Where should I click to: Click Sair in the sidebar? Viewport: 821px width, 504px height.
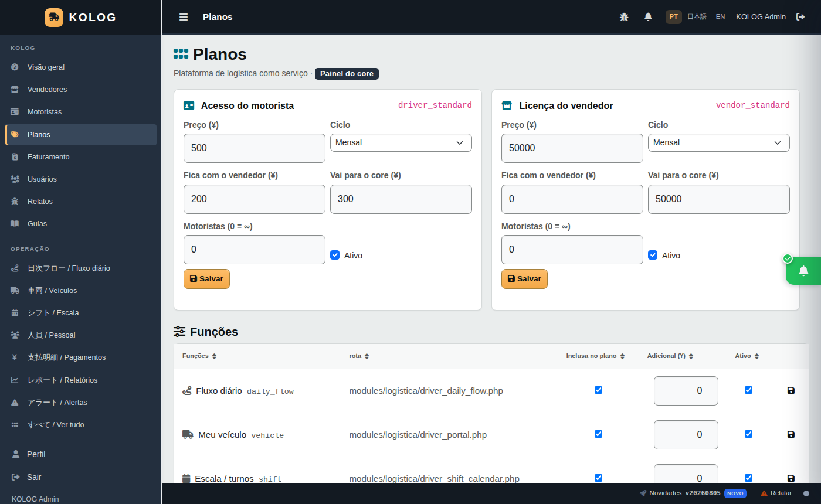pos(81,477)
